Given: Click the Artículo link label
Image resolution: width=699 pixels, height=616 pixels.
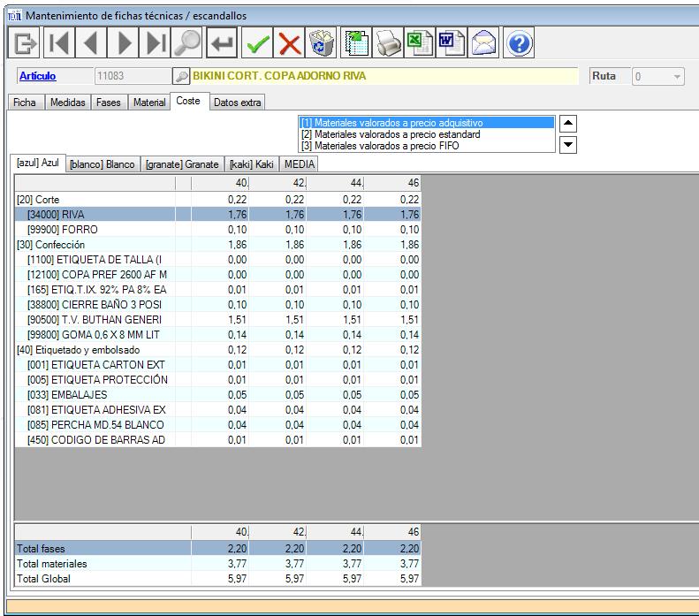Looking at the screenshot, I should 37,77.
